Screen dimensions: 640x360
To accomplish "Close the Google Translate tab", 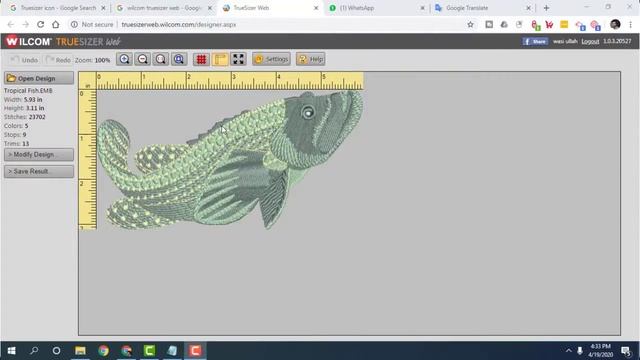I will (528, 8).
